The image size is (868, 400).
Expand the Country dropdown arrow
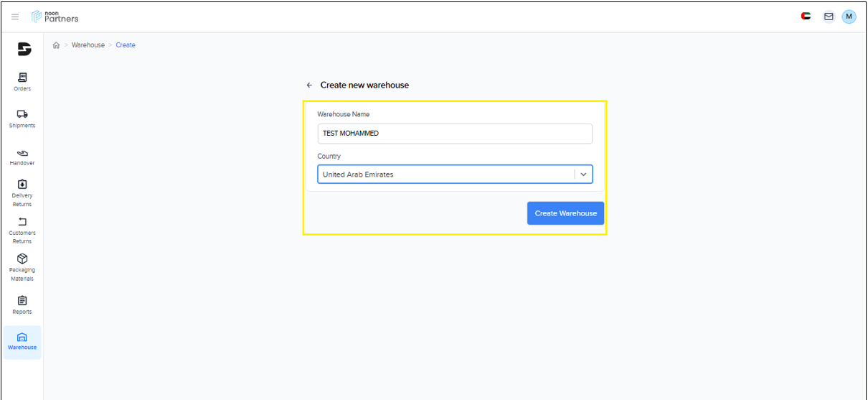tap(583, 175)
